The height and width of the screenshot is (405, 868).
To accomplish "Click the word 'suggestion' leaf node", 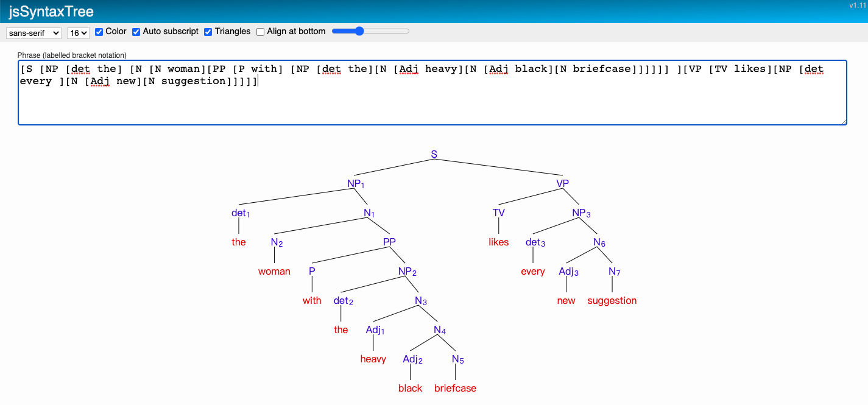I will click(x=612, y=300).
